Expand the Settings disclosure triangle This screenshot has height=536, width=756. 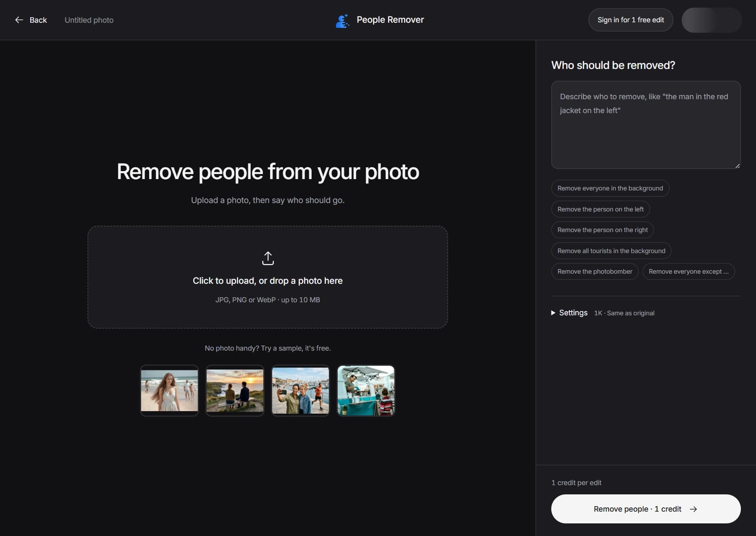[553, 313]
